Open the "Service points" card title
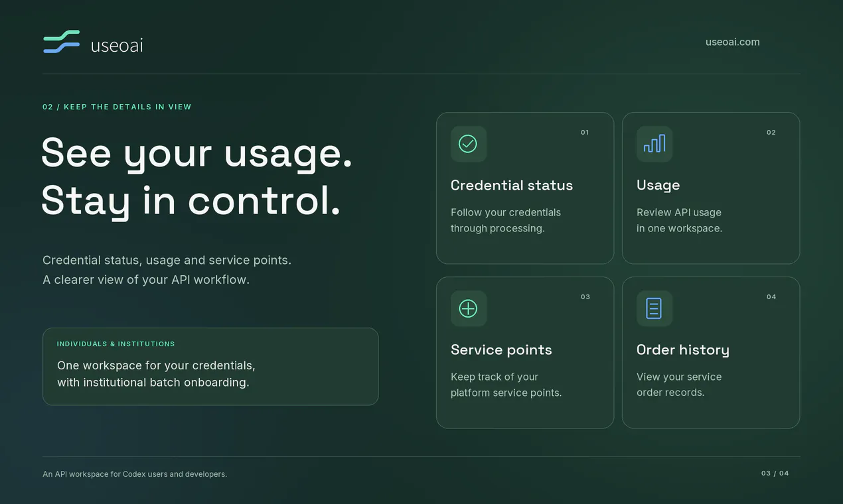This screenshot has height=504, width=843. click(501, 350)
